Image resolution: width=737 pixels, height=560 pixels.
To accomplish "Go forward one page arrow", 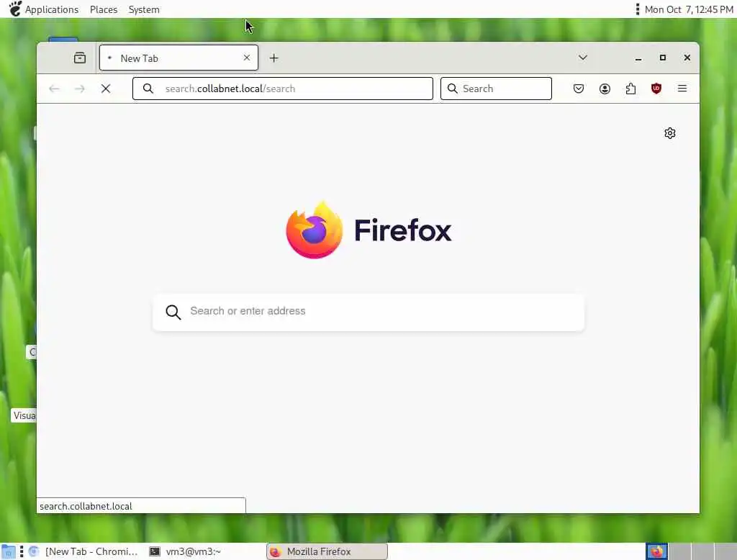I will tap(80, 89).
